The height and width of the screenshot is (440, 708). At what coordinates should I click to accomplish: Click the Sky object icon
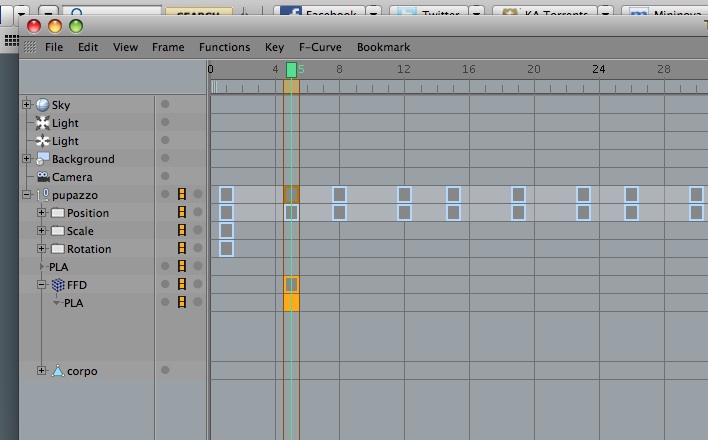(x=42, y=105)
